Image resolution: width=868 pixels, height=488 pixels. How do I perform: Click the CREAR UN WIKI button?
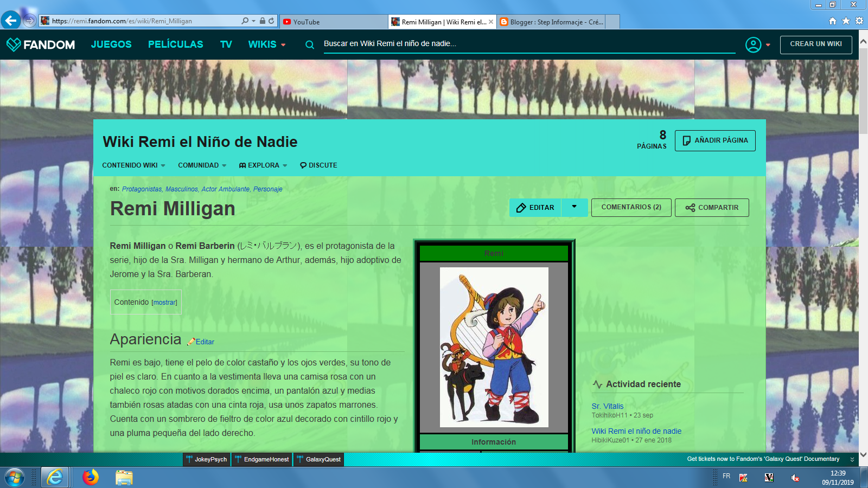[x=816, y=44]
